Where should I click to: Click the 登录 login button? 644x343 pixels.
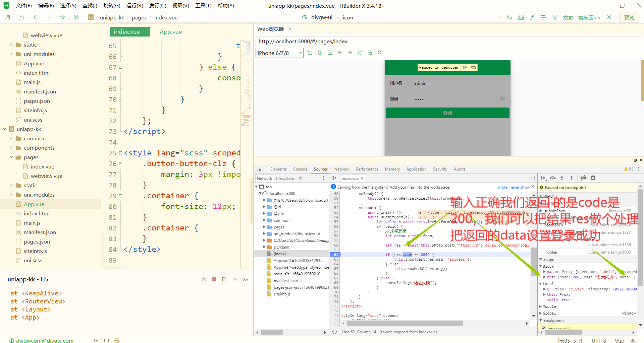pos(447,113)
